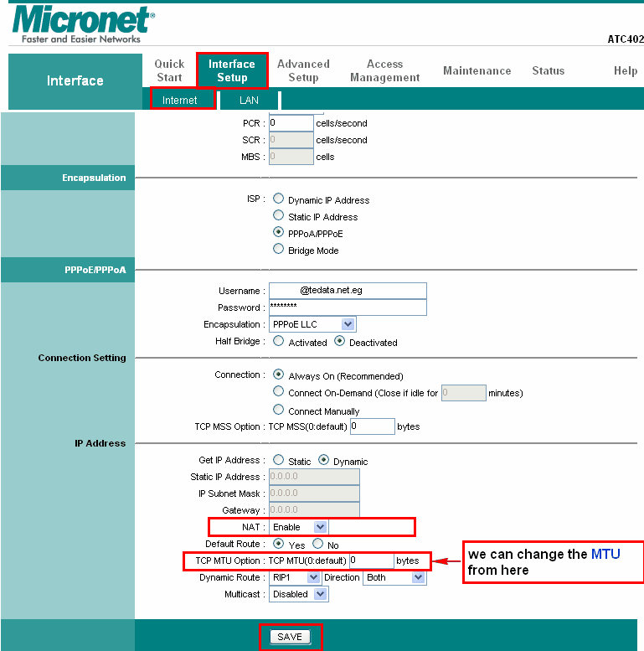The height and width of the screenshot is (651, 644).
Task: Set Half Bridge to Deactivated
Action: (339, 341)
